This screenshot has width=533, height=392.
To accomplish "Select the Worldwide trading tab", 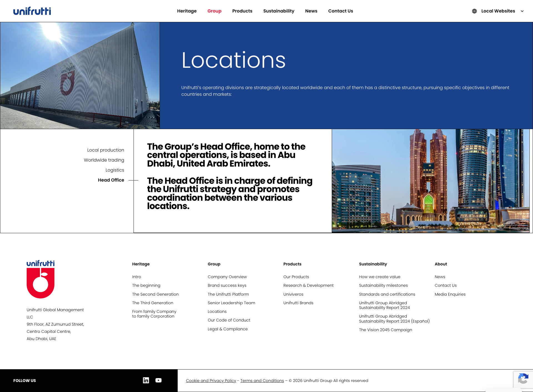I will [x=104, y=160].
